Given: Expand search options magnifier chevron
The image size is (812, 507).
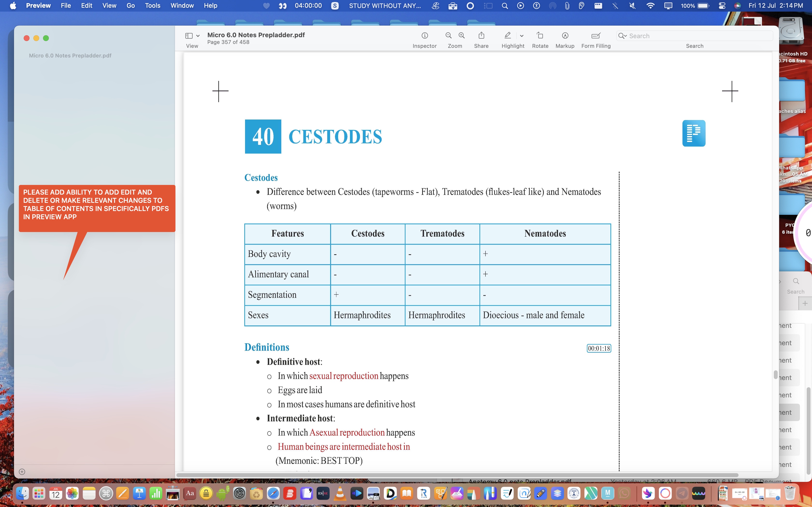Looking at the screenshot, I should point(623,36).
